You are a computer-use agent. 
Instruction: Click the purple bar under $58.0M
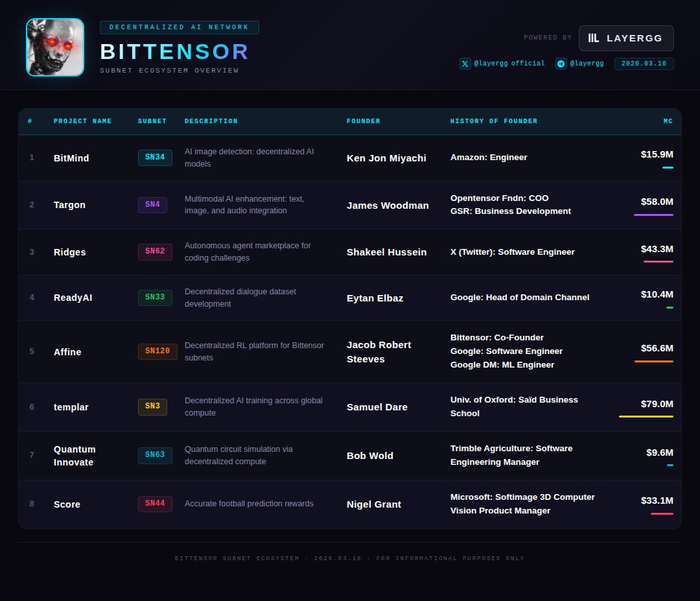pyautogui.click(x=653, y=215)
